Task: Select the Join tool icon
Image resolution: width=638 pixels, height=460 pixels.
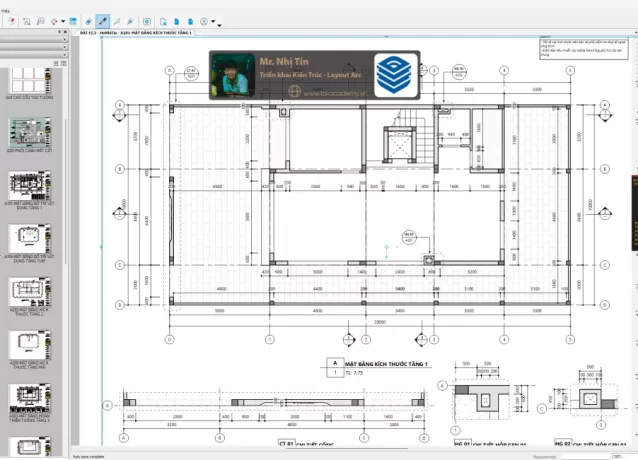Action: 131,21
